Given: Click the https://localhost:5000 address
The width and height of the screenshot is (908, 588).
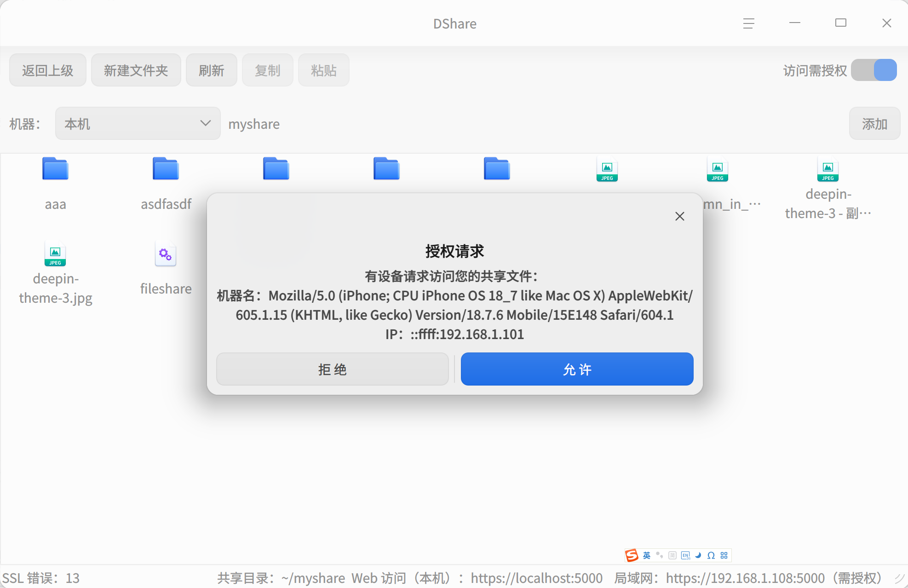Looking at the screenshot, I should [536, 578].
